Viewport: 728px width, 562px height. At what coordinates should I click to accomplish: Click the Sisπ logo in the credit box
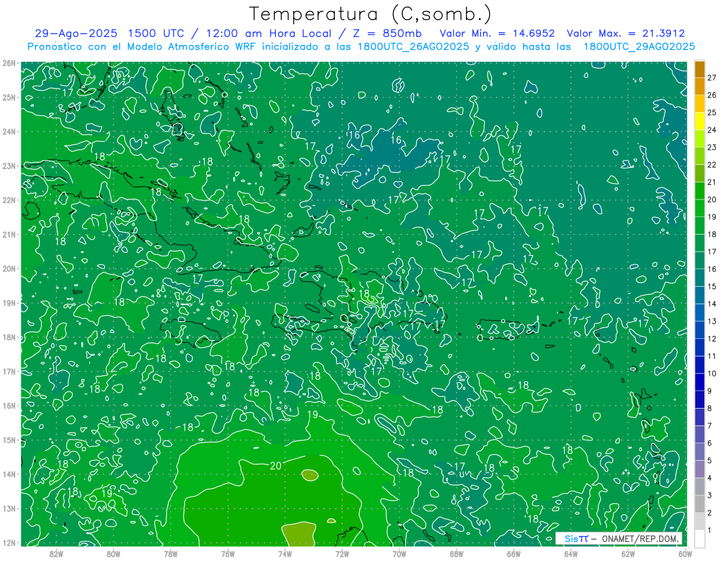point(576,538)
